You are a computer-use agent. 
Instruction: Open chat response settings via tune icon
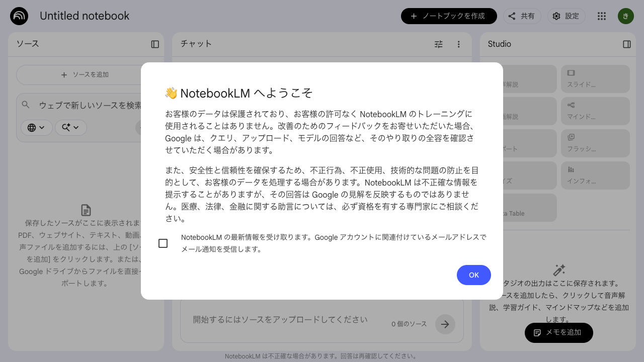(x=438, y=44)
